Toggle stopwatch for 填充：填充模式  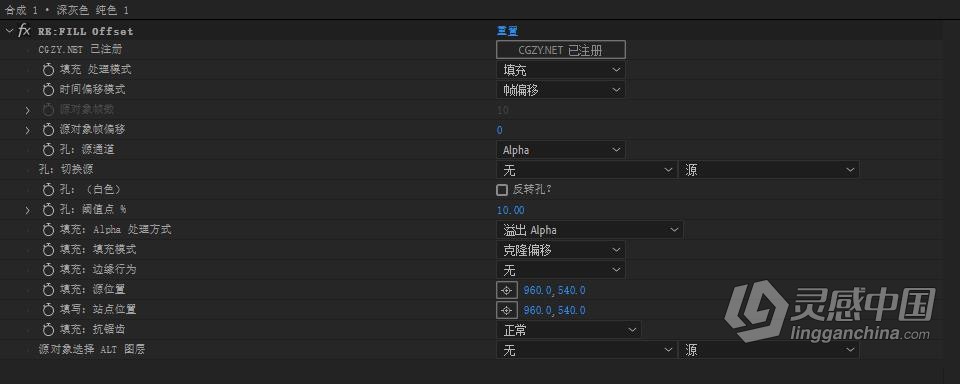pos(48,250)
